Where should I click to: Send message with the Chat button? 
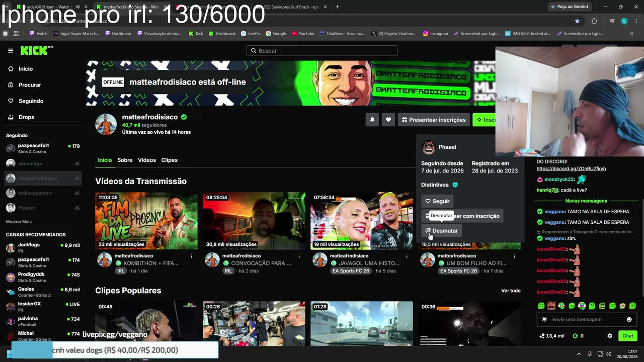click(x=628, y=336)
